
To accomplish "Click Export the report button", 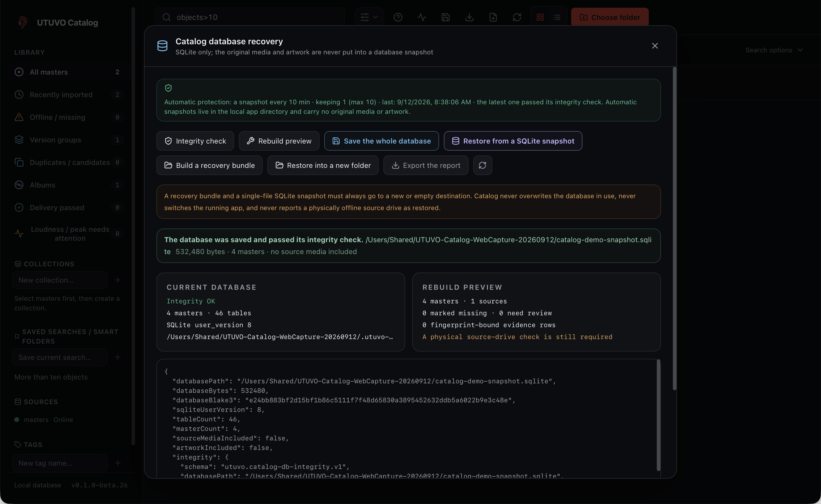I will click(426, 165).
